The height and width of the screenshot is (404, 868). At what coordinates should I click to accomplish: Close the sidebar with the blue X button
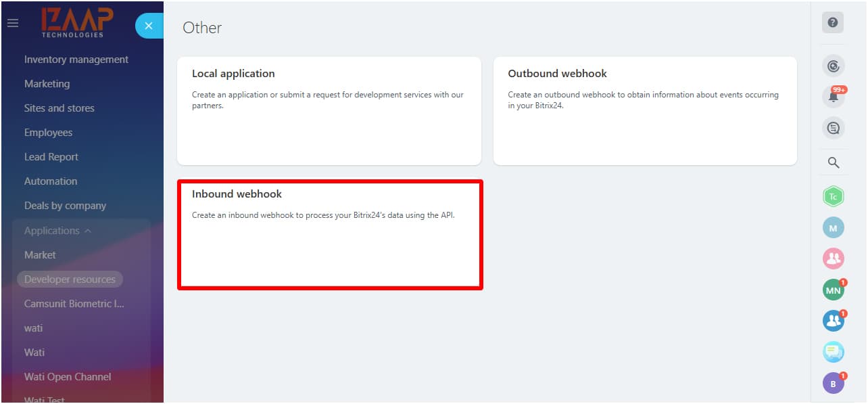[x=149, y=25]
